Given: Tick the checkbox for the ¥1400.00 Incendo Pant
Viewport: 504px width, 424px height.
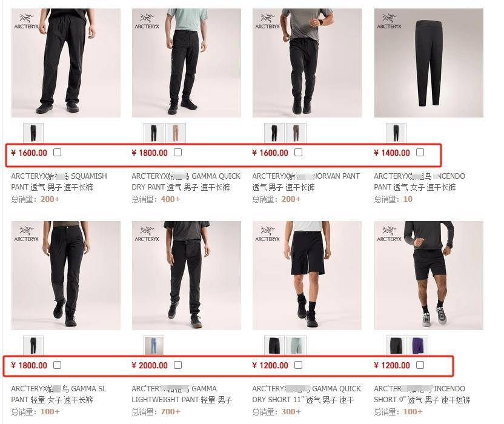Looking at the screenshot, I should click(420, 152).
